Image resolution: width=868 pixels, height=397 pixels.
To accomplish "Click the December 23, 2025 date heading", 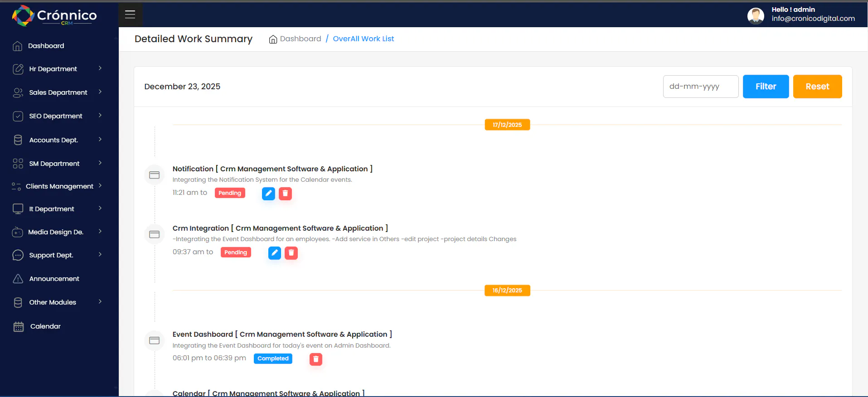I will 182,87.
